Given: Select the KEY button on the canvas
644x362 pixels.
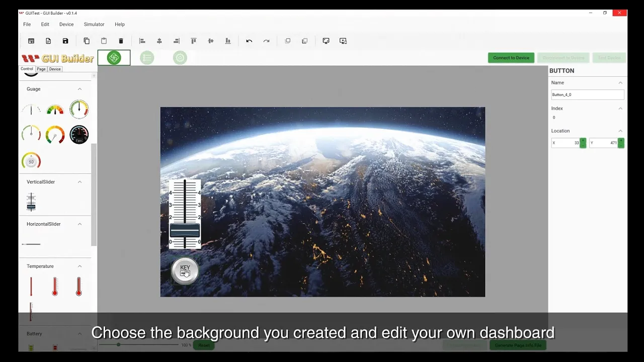Looking at the screenshot, I should (x=185, y=271).
